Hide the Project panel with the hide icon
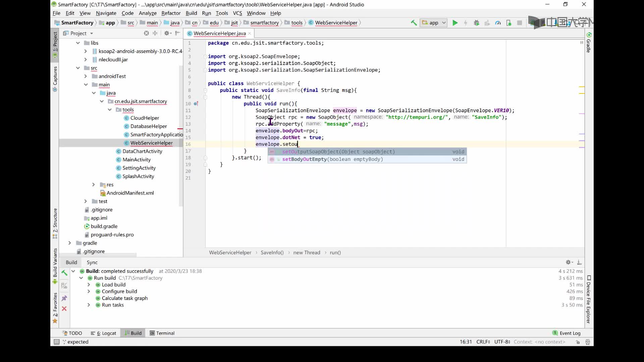 coord(178,33)
